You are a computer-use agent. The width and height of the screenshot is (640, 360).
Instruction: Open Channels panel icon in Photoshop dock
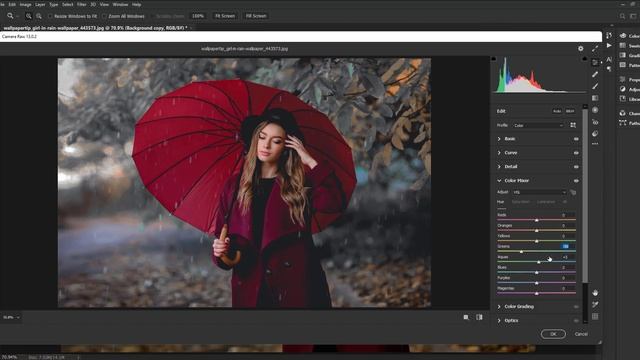click(623, 113)
